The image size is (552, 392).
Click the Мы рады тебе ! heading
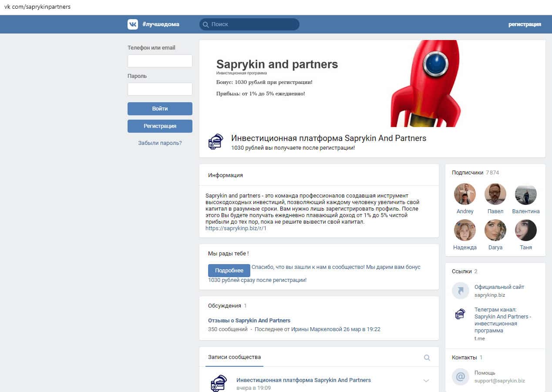229,253
